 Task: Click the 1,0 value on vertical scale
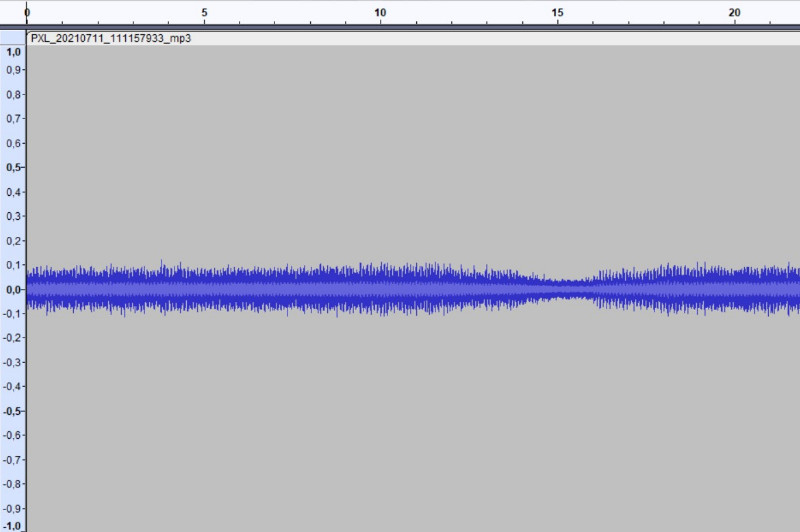13,51
